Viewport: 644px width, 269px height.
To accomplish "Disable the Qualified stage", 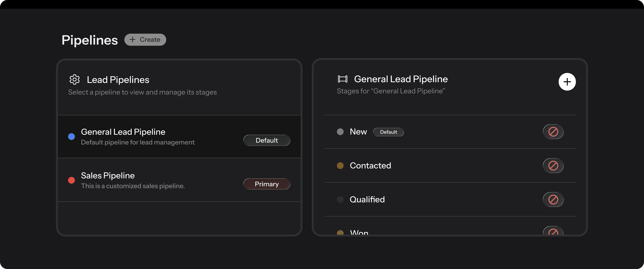I will [553, 199].
